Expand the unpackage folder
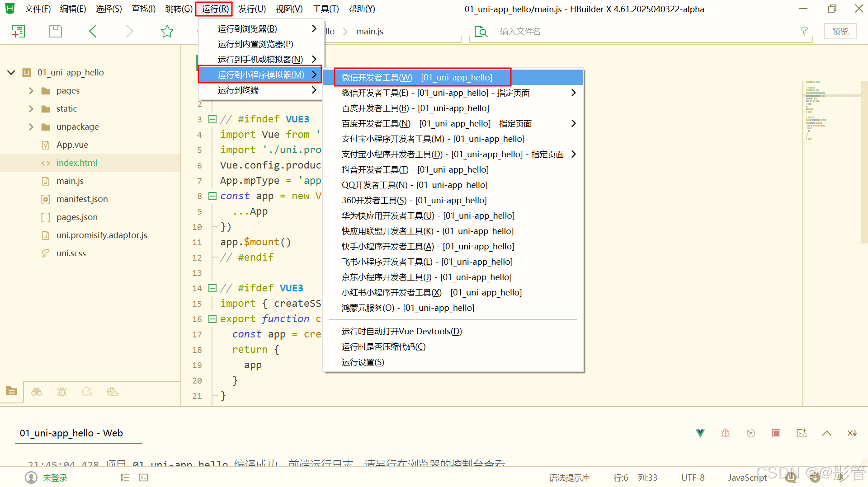Viewport: 868px width, 487px height. [x=31, y=126]
